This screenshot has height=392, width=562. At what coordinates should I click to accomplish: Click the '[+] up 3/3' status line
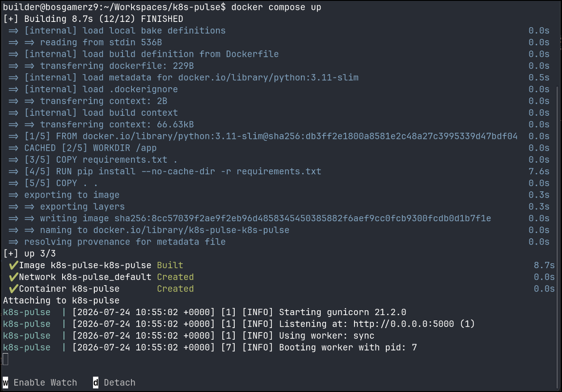(x=30, y=253)
